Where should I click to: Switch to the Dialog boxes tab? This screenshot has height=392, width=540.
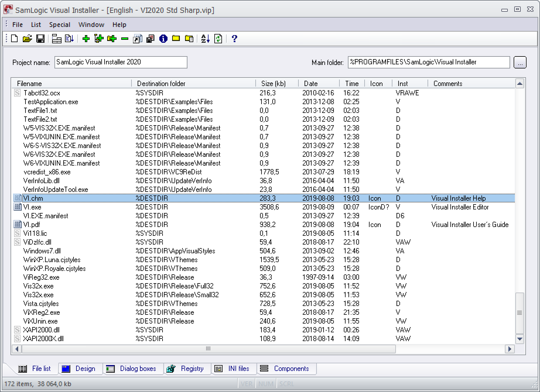pos(133,369)
